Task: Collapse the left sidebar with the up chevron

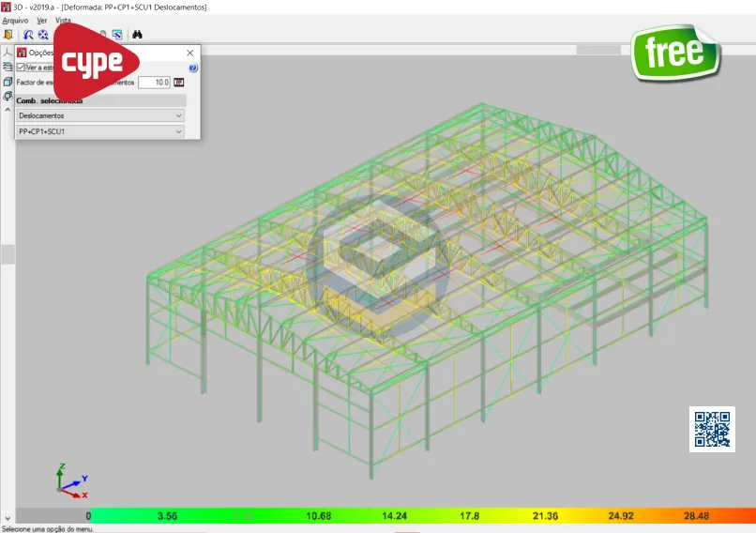Action: coord(8,110)
